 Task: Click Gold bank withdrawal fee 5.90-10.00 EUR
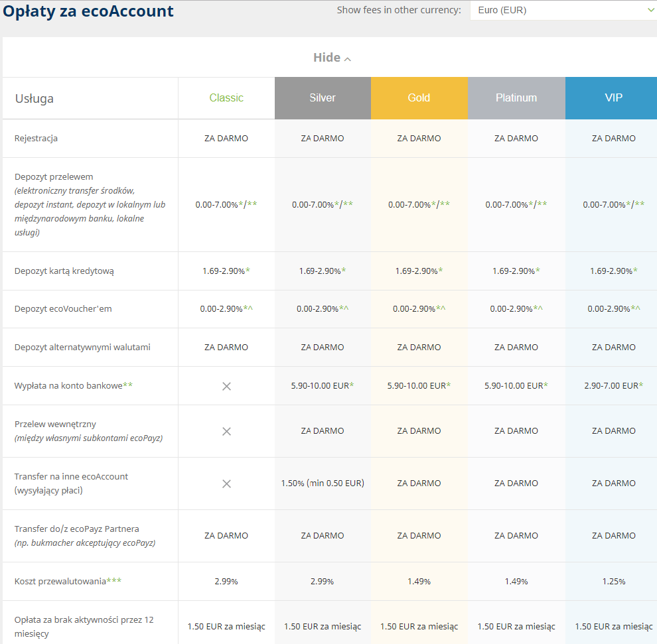tap(419, 385)
